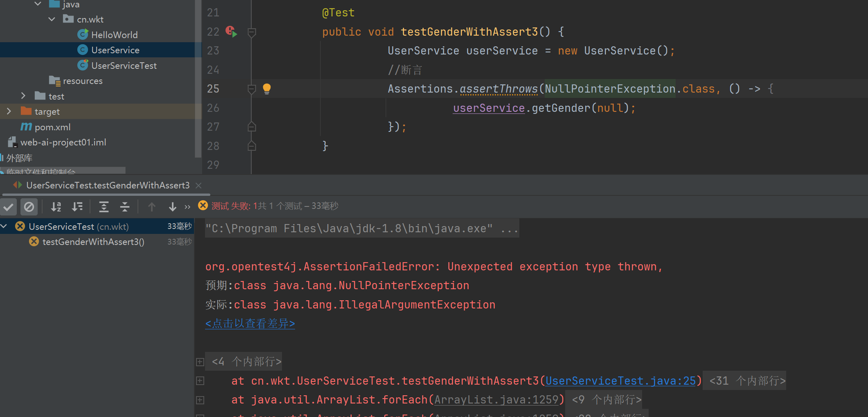Screen dimensions: 868x417
Task: Click the run test gutter icon on line 22
Action: pyautogui.click(x=232, y=32)
